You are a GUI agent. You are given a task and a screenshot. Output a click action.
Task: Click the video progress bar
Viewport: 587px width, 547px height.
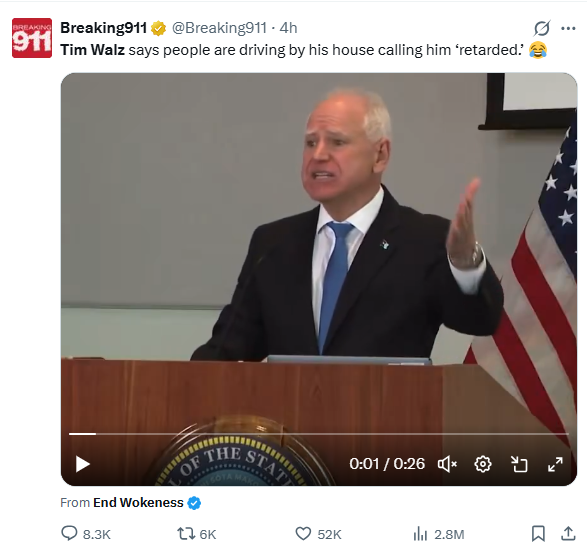319,434
